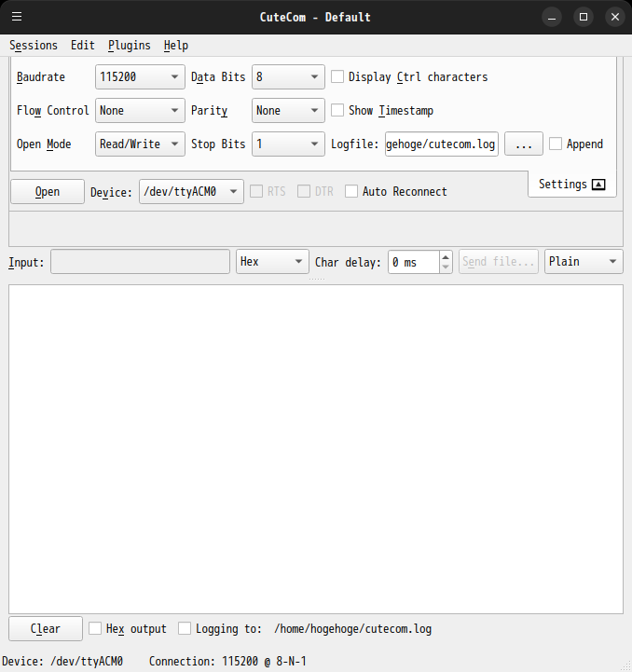
Task: Open the Open Mode Read/Write dropdown
Action: click(140, 144)
